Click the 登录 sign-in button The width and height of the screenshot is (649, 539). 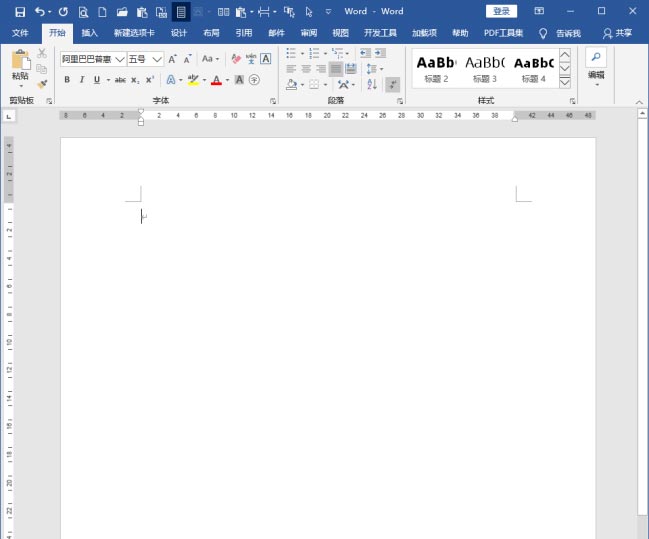tap(501, 11)
